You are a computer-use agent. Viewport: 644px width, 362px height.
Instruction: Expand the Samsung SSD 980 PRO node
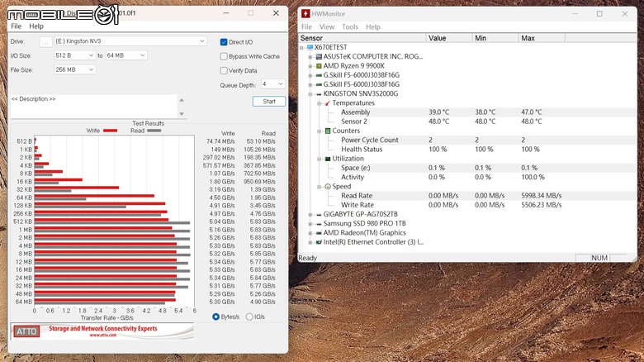click(310, 224)
